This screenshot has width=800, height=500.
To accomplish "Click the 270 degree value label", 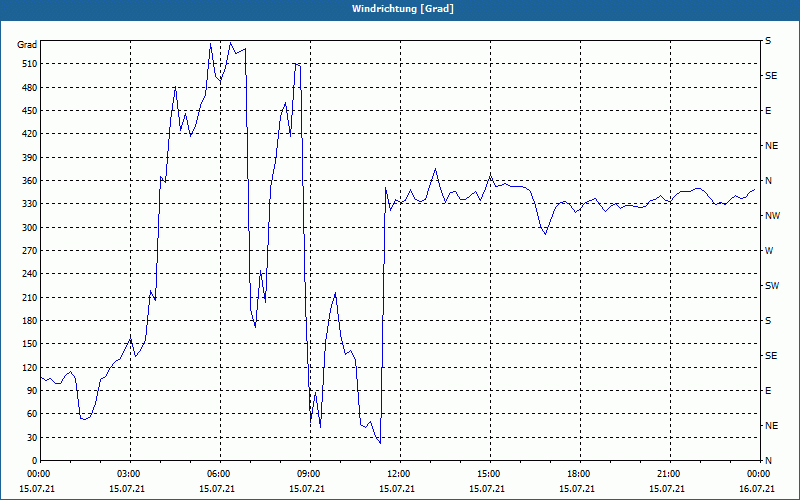I will pos(30,251).
